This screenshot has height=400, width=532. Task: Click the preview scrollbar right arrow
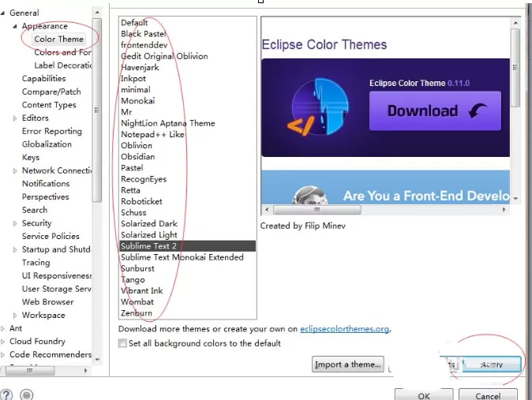pos(504,210)
